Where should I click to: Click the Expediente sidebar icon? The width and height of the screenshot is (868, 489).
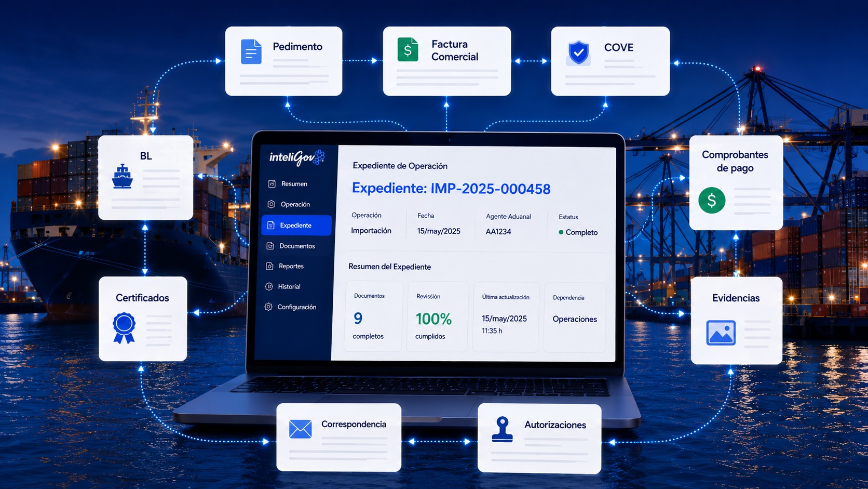tap(271, 226)
